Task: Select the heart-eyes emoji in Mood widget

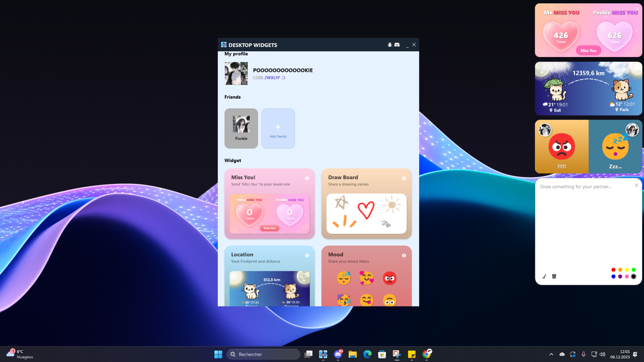Action: pos(367,278)
